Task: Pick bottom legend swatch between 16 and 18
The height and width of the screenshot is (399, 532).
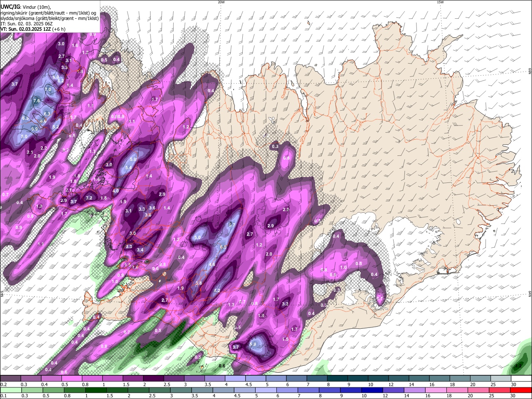Action: (x=435, y=390)
